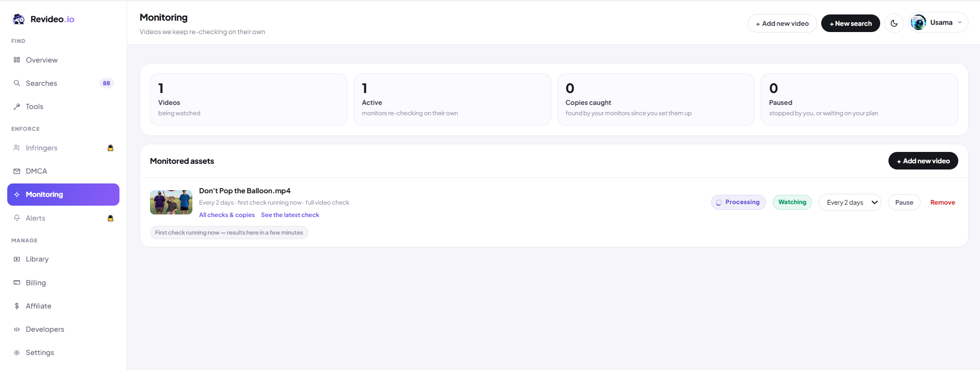
Task: Click the Processing spinner icon
Action: pyautogui.click(x=718, y=203)
